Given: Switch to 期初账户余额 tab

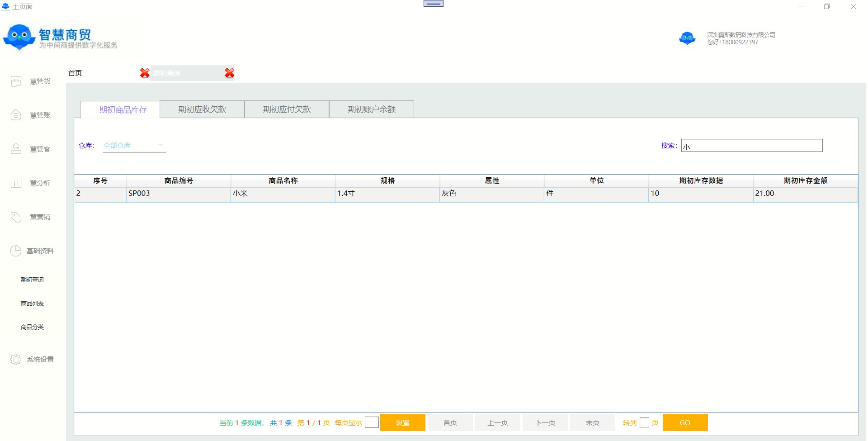Looking at the screenshot, I should pyautogui.click(x=372, y=109).
